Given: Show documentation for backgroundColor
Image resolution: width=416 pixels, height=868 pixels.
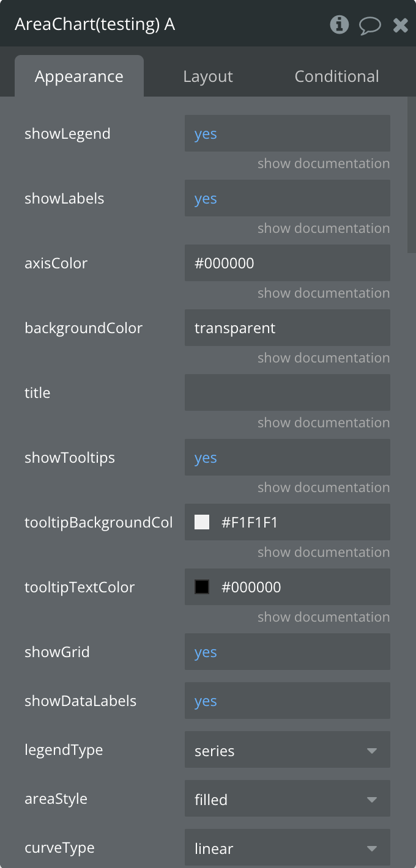Looking at the screenshot, I should point(323,358).
